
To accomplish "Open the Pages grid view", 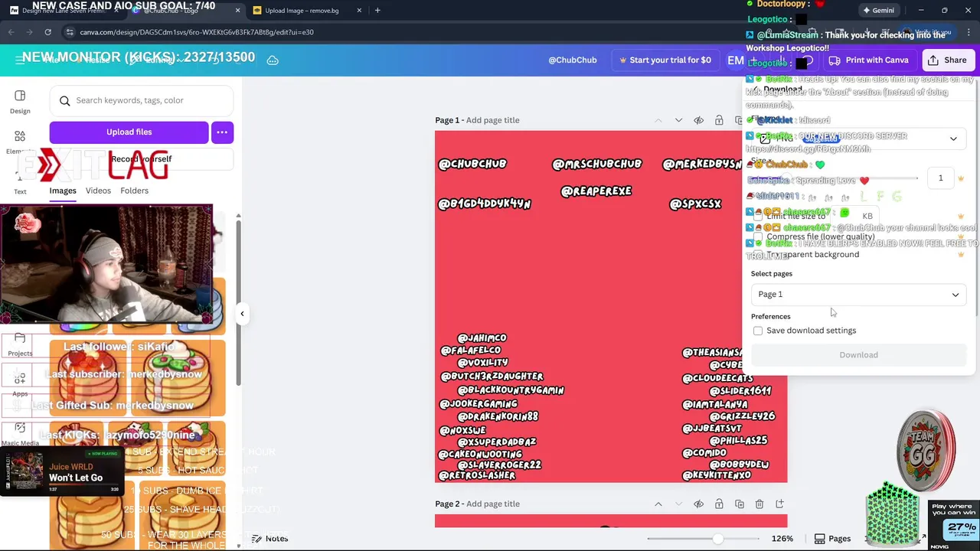I will click(x=833, y=539).
